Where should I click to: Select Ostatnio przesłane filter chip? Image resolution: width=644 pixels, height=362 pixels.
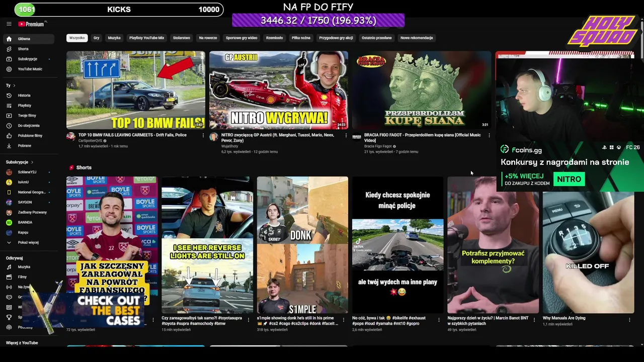[x=376, y=38]
